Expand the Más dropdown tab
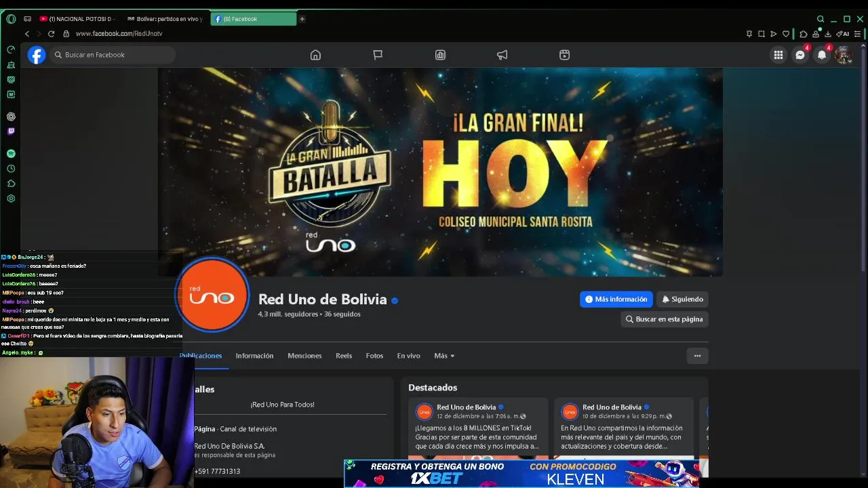This screenshot has width=868, height=488. pos(444,356)
